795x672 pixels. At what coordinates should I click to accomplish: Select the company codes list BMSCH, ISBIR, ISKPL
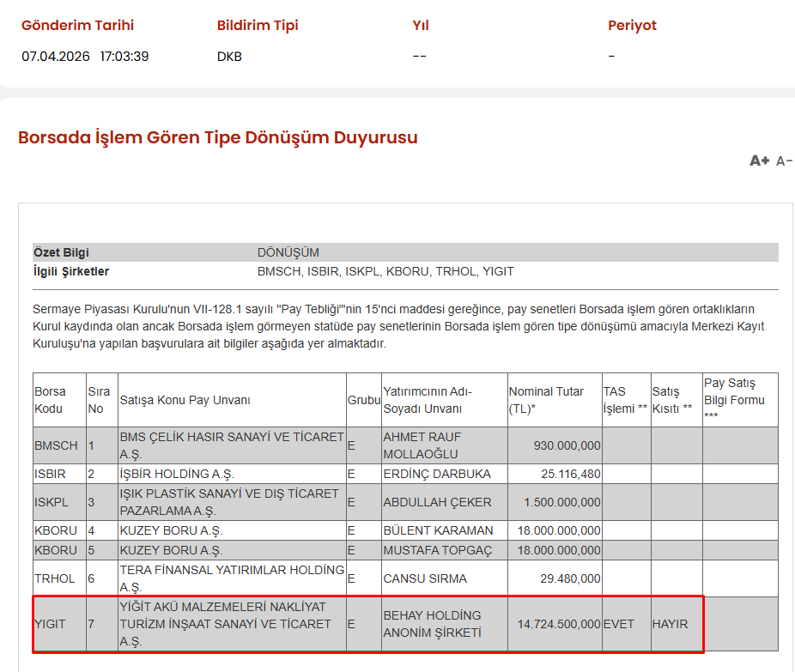[385, 272]
